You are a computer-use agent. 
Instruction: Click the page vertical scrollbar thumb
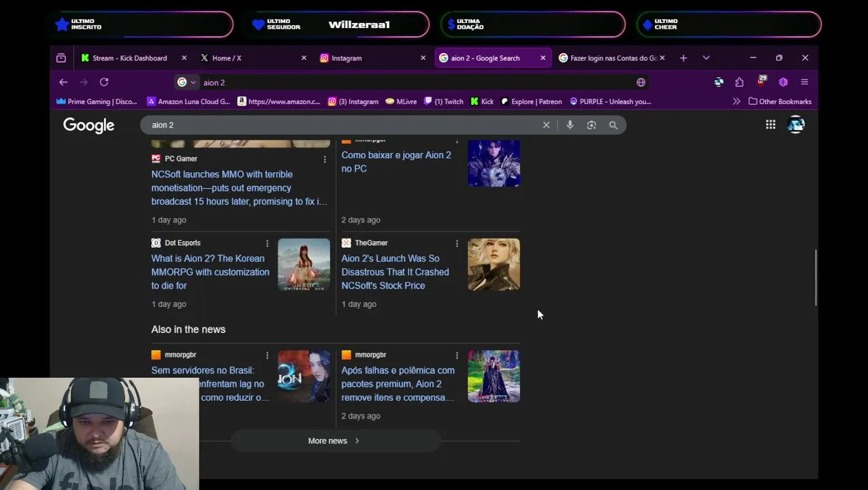[x=816, y=278]
